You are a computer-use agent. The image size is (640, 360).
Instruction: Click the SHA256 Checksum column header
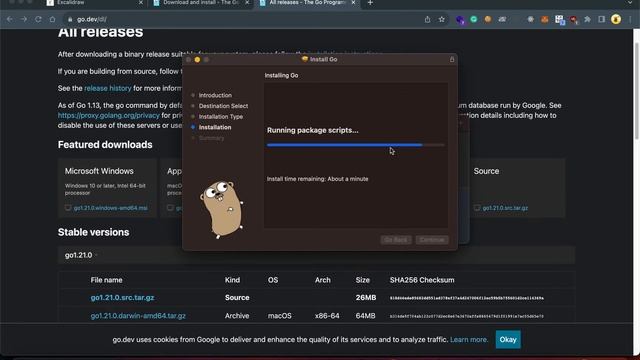422,280
